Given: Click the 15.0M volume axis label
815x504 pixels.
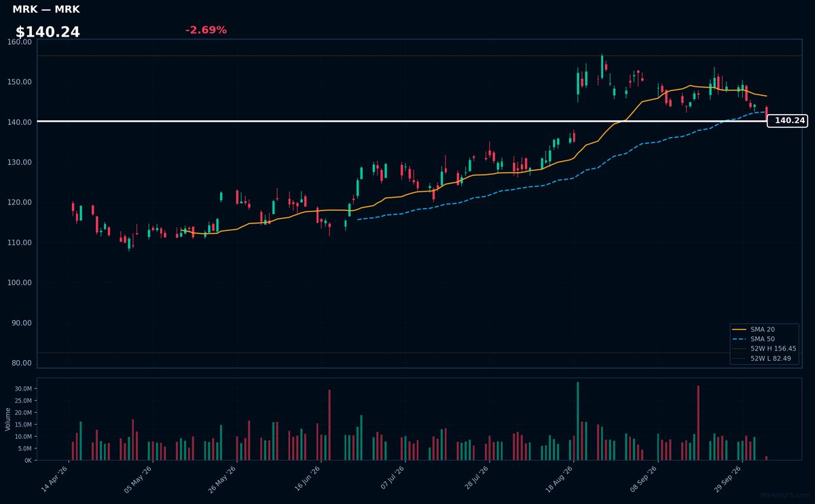Looking at the screenshot, I should [x=22, y=425].
